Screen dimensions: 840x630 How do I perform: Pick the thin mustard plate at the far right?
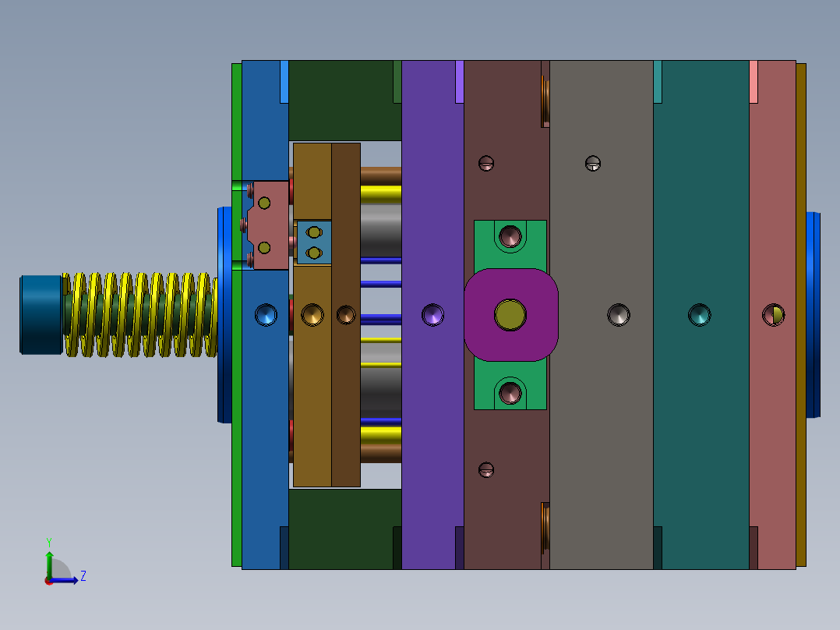point(801,315)
